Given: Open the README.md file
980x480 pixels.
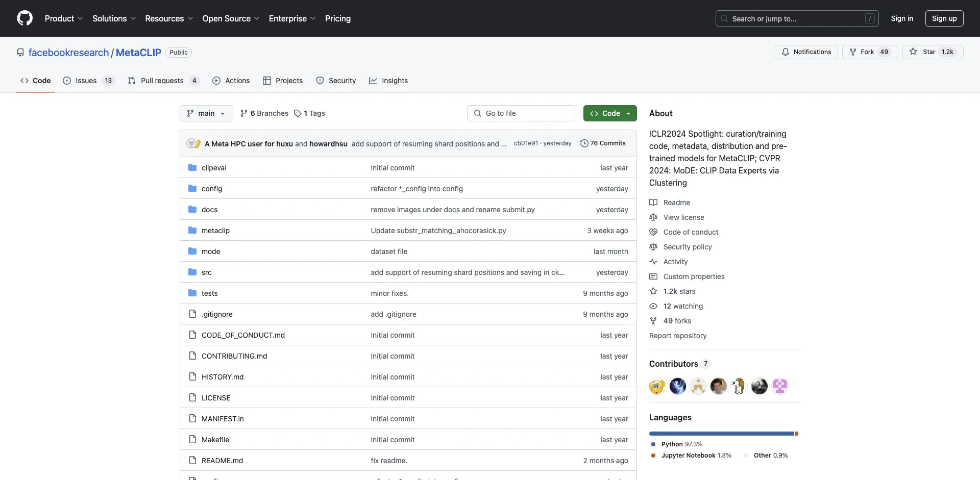Looking at the screenshot, I should tap(222, 461).
